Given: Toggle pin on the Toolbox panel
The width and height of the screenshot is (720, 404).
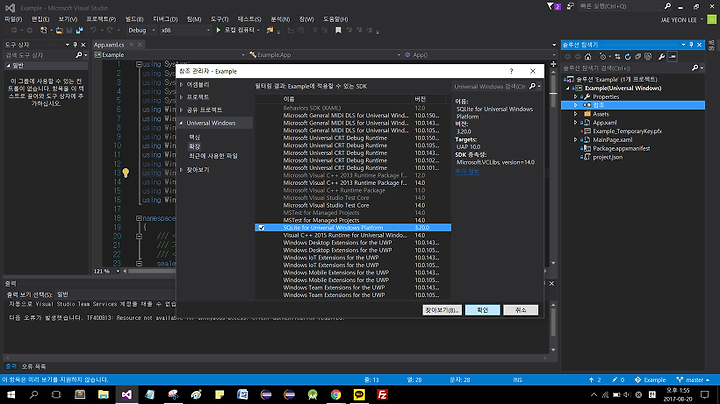Looking at the screenshot, I should tap(75, 45).
